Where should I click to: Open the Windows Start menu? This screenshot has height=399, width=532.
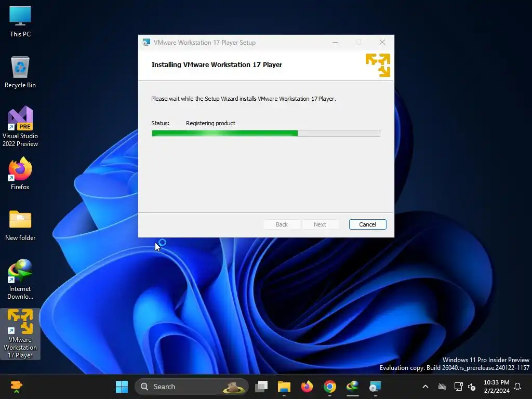122,387
